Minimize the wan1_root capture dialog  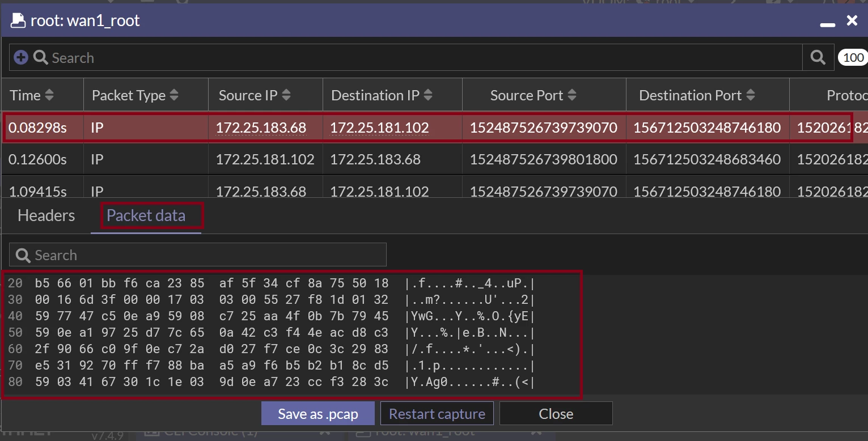click(x=828, y=24)
